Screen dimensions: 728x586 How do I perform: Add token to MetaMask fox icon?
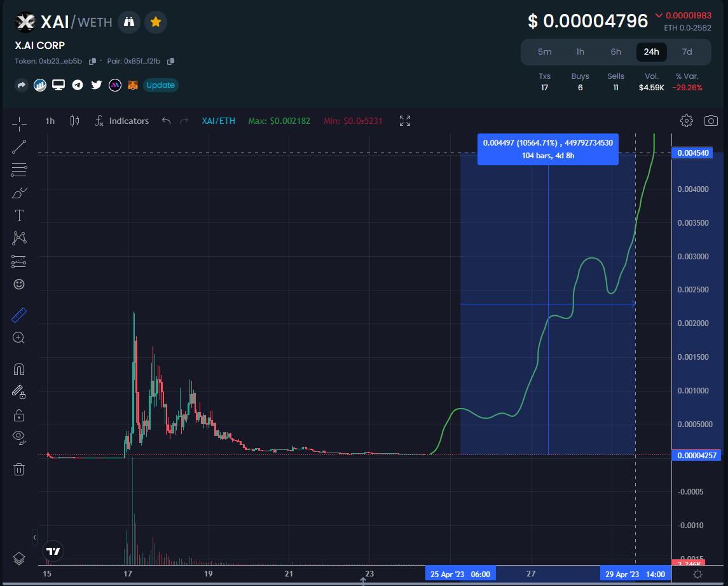pos(133,85)
